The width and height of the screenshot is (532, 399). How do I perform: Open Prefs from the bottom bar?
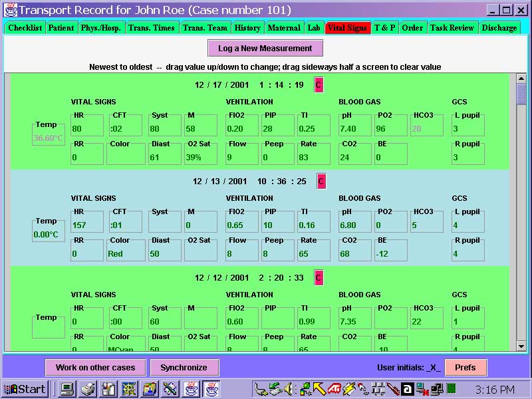tap(465, 367)
